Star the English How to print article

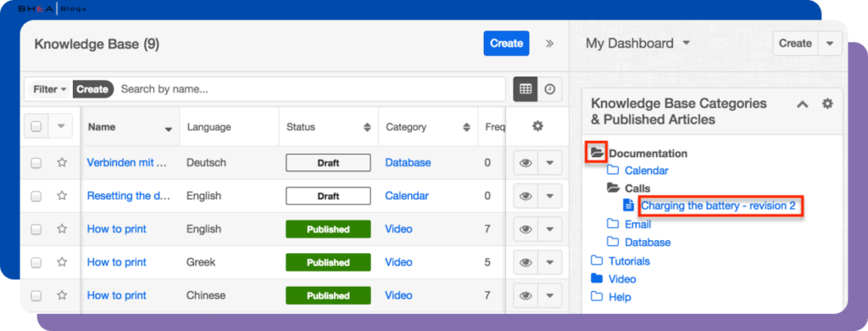click(62, 229)
